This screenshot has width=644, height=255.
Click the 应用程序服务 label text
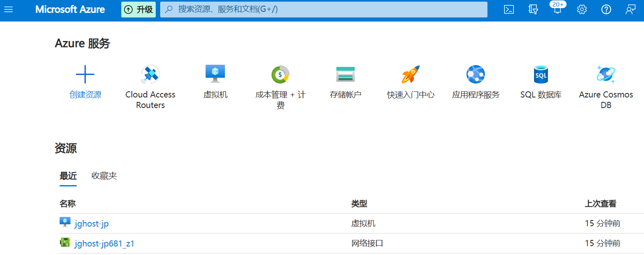[476, 95]
